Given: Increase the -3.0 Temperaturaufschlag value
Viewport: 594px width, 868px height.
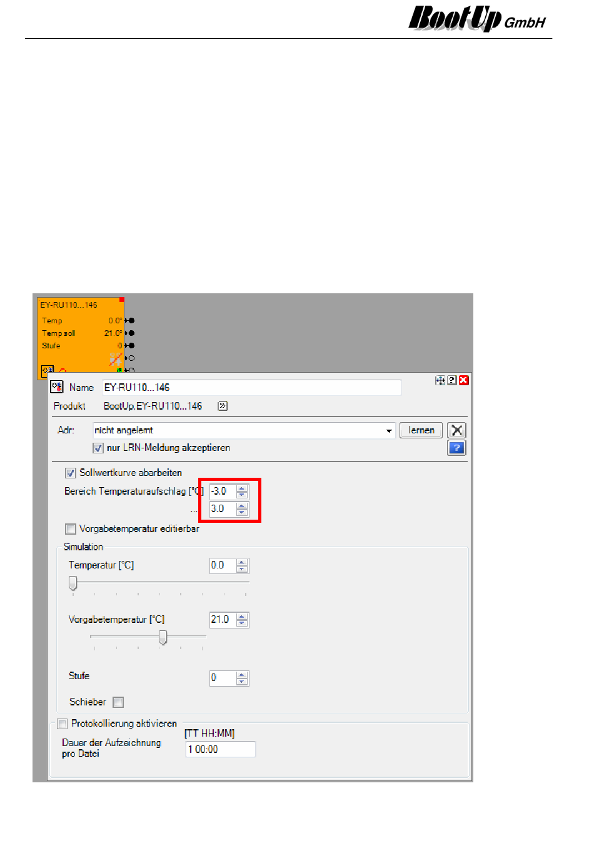Looking at the screenshot, I should coord(242,488).
